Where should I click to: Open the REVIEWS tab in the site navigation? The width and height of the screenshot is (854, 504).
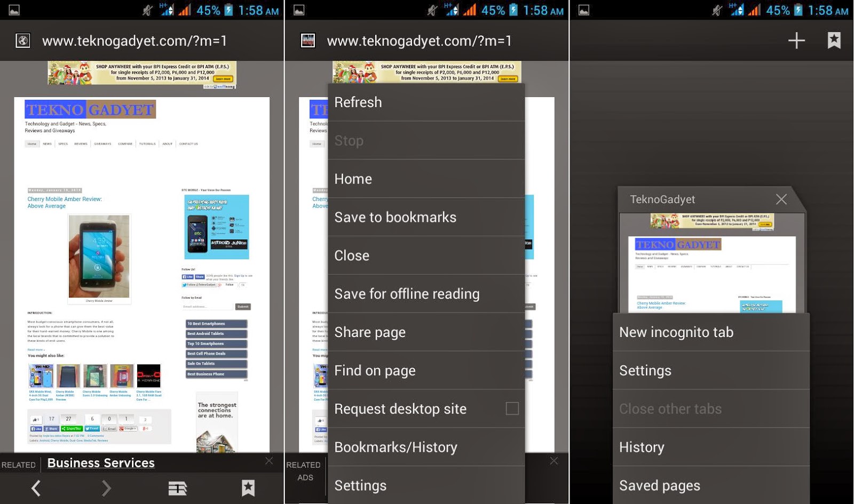pyautogui.click(x=81, y=144)
